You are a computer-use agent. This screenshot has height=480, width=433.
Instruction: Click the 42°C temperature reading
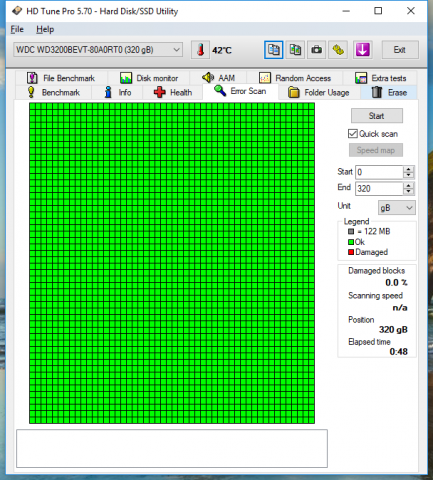pos(222,50)
